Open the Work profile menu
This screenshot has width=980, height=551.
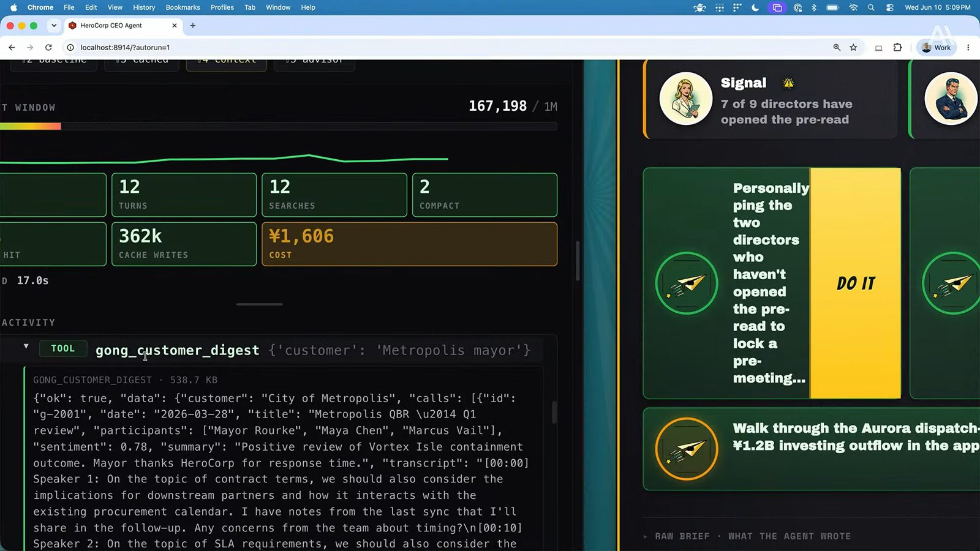click(935, 47)
